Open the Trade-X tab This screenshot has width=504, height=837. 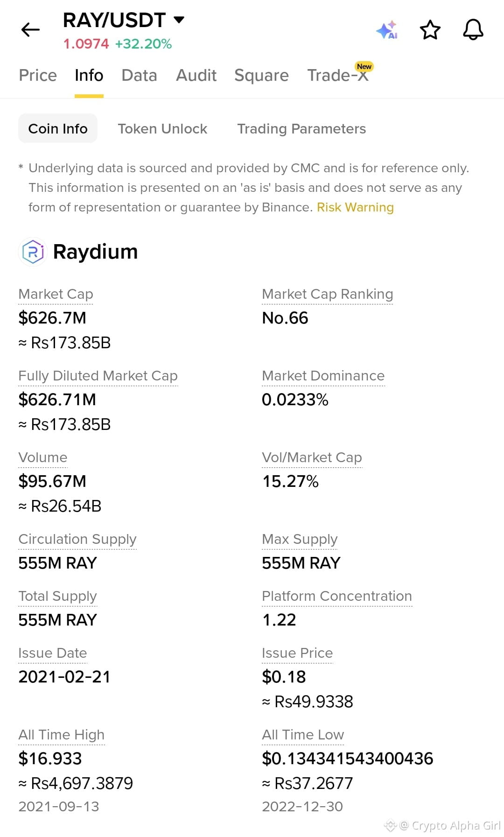click(338, 75)
